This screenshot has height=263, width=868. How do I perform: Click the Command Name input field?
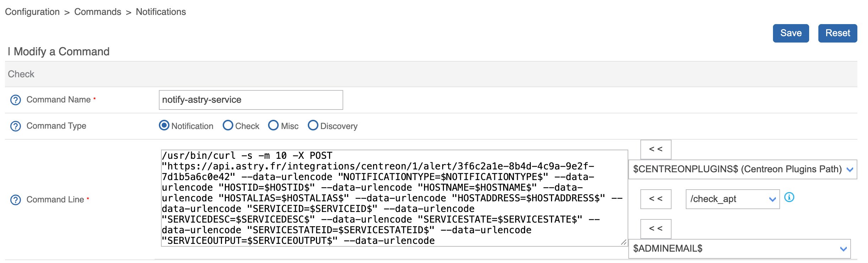click(x=251, y=100)
